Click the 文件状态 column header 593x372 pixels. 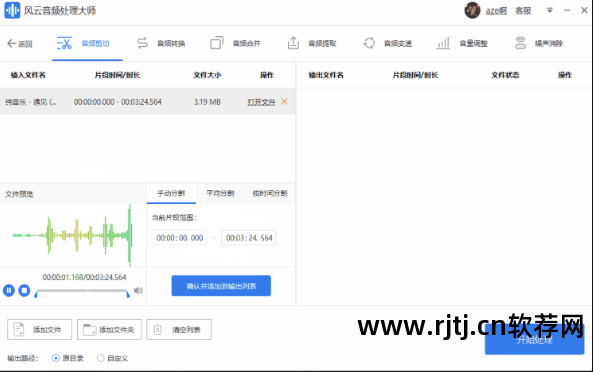tap(505, 75)
